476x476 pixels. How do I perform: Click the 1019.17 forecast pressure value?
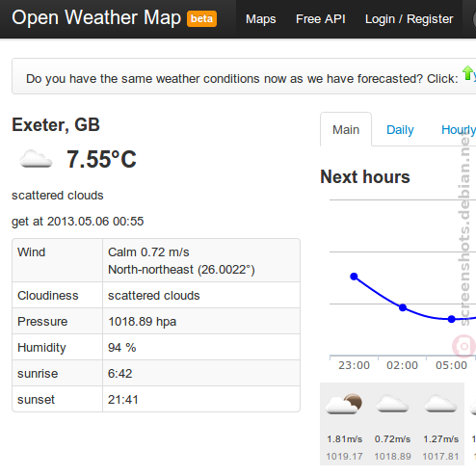point(344,457)
